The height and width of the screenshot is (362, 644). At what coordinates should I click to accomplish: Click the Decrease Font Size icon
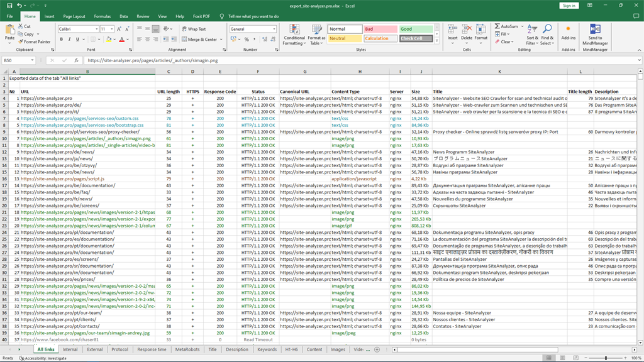click(127, 29)
